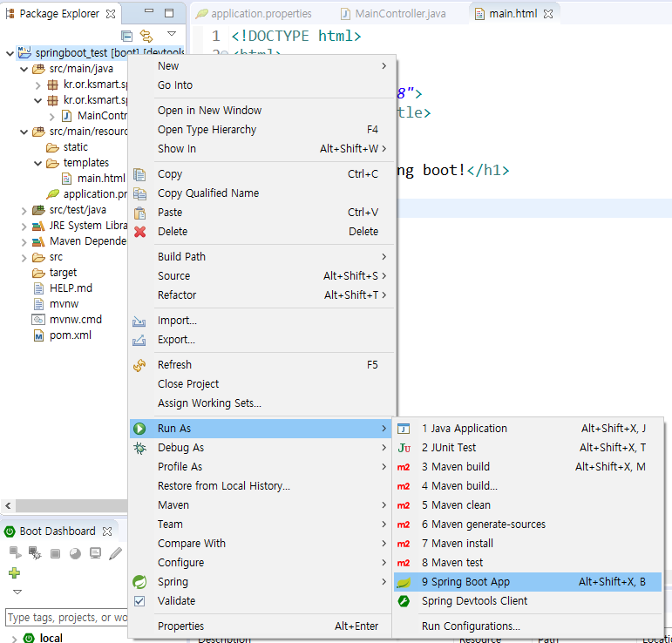Expand Maven Dependencies node
672x643 pixels.
pyautogui.click(x=24, y=242)
